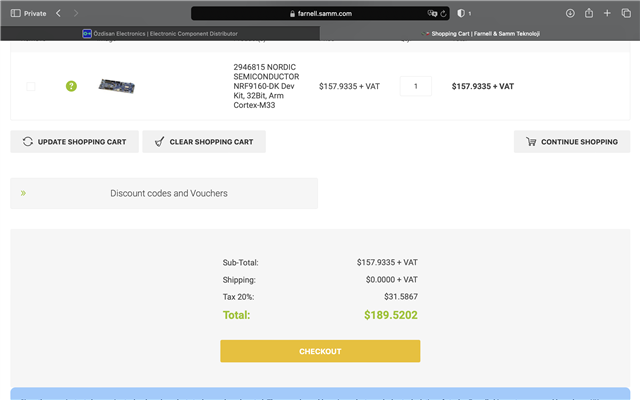Reload the page with the refresh icon
This screenshot has width=640, height=400.
[x=443, y=13]
